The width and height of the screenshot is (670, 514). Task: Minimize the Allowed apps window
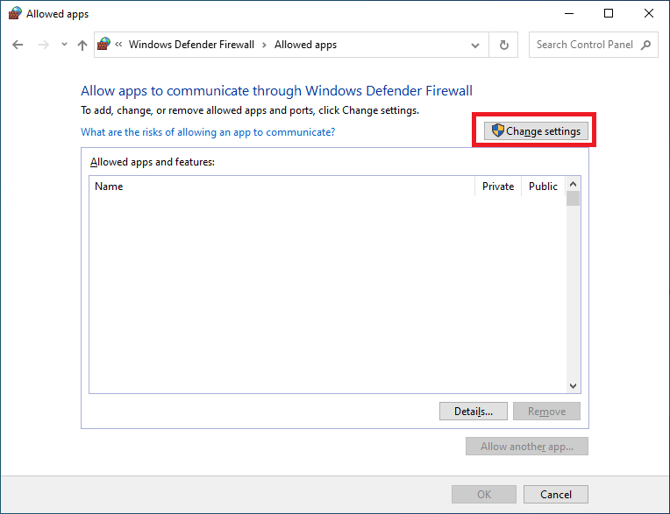coord(569,14)
